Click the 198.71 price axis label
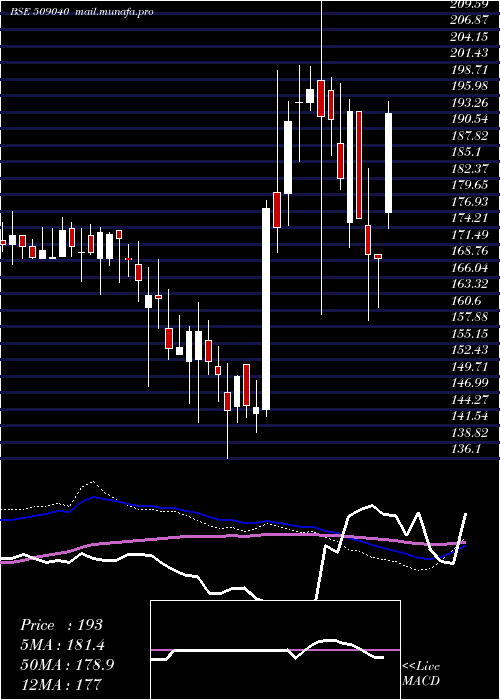The width and height of the screenshot is (500, 700). click(x=470, y=70)
